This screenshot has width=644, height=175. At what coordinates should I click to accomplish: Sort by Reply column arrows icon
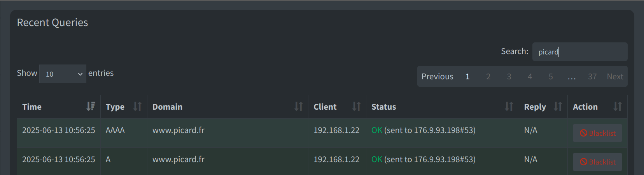pyautogui.click(x=558, y=107)
